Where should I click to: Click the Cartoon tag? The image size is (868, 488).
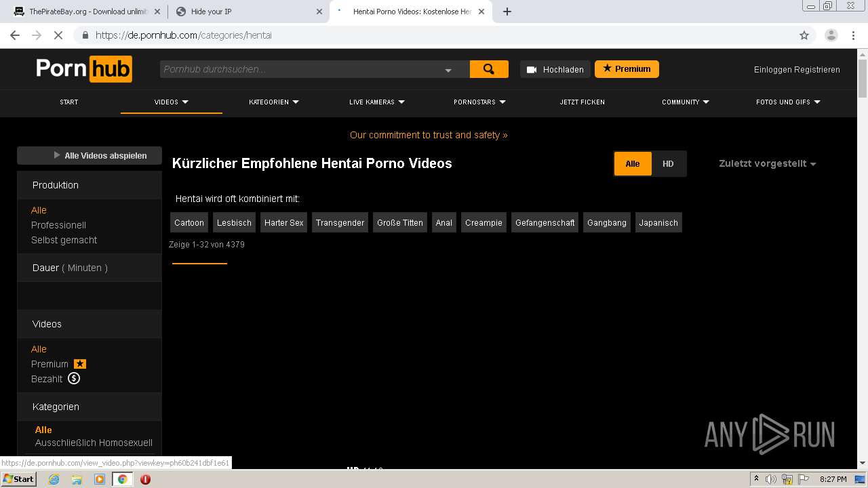pos(189,222)
